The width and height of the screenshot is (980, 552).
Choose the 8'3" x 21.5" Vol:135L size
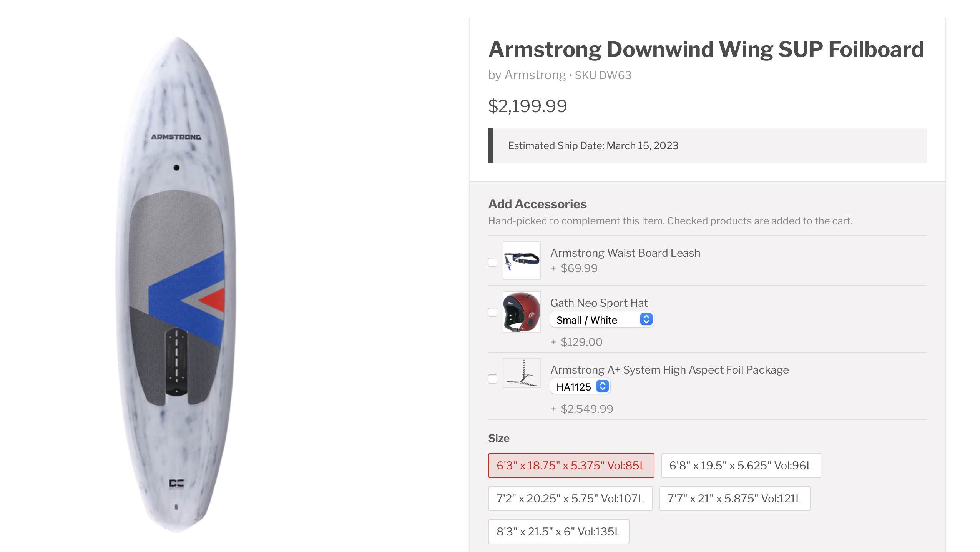tap(558, 532)
